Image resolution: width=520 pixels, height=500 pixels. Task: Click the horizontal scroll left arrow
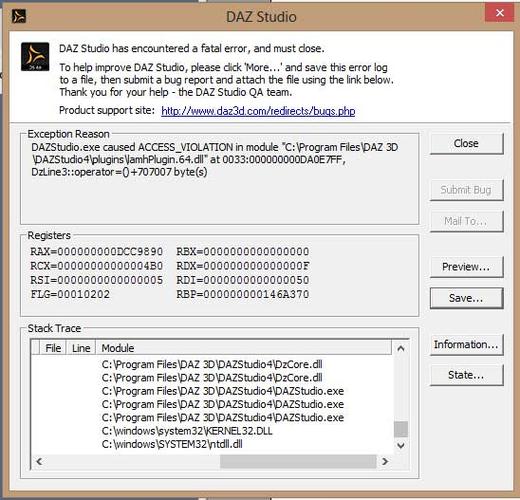[39, 461]
